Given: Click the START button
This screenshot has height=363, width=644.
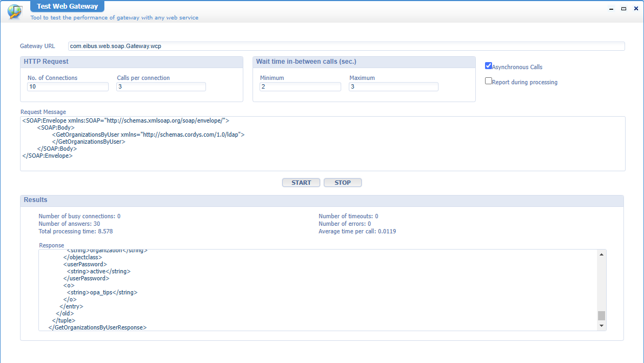Looking at the screenshot, I should click(301, 183).
